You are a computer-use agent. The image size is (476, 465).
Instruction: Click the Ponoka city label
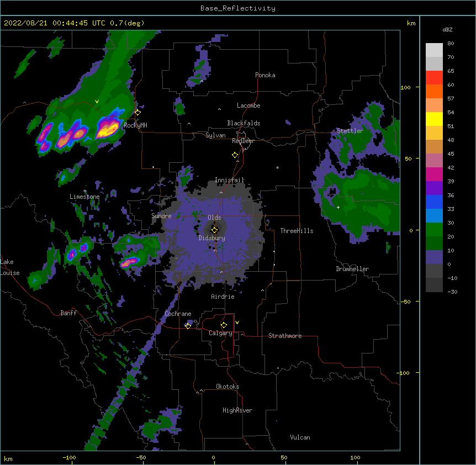click(265, 75)
